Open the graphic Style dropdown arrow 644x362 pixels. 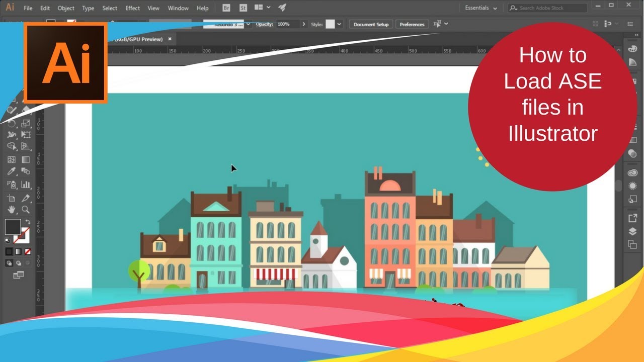point(340,24)
